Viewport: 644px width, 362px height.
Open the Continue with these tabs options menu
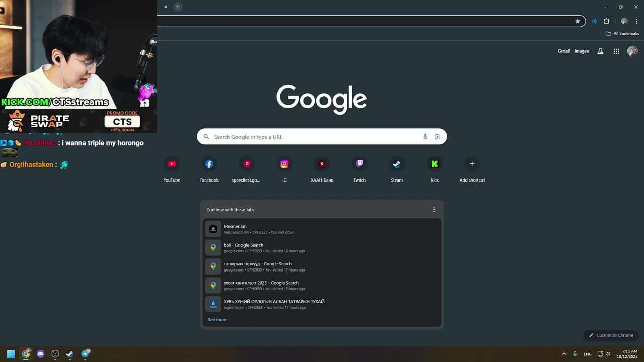[x=434, y=210]
